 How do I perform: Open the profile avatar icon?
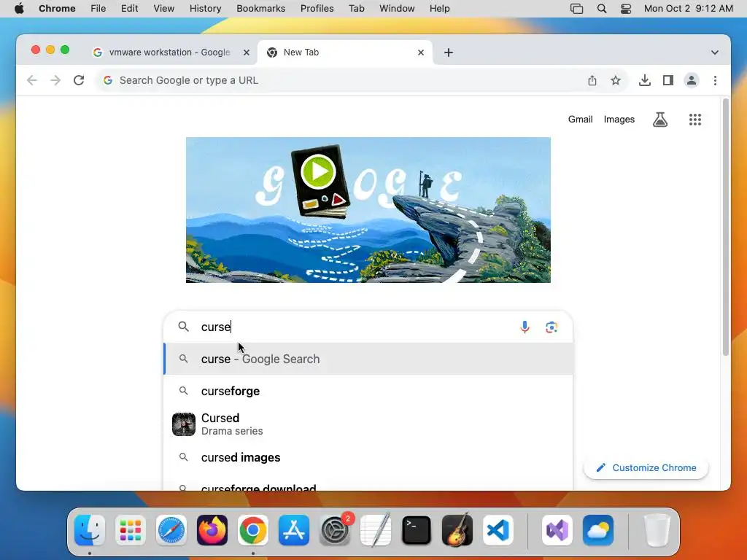(x=692, y=80)
